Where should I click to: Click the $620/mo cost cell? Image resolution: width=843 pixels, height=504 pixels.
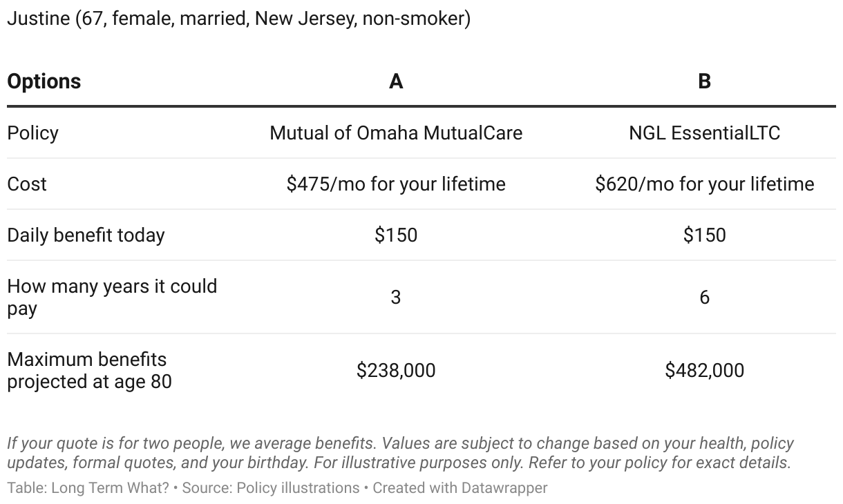(704, 184)
